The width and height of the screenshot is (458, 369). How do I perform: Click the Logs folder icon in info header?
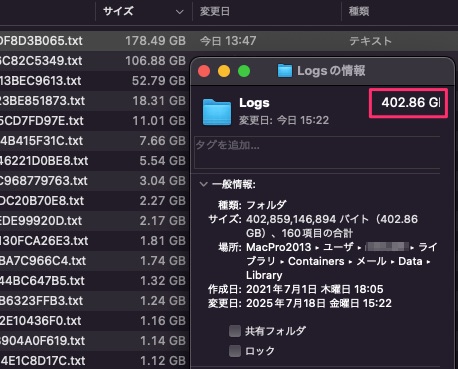point(217,112)
